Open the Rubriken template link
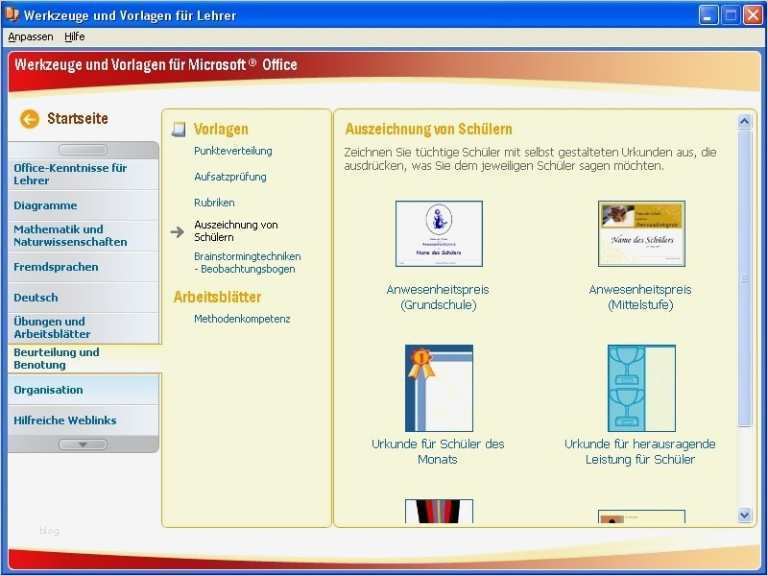This screenshot has height=576, width=768. click(214, 202)
